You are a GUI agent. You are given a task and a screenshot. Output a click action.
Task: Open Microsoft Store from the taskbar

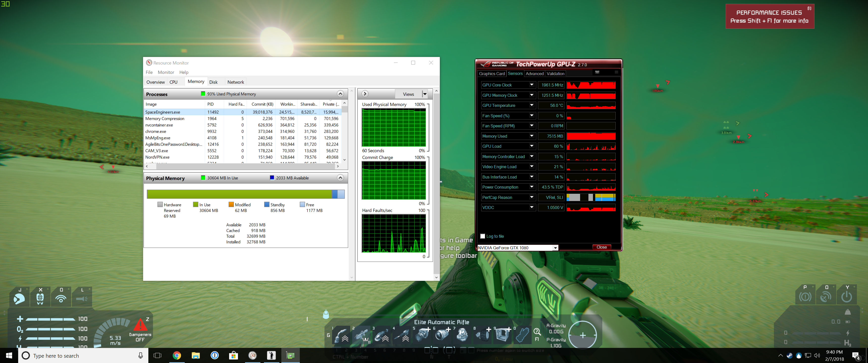[233, 356]
